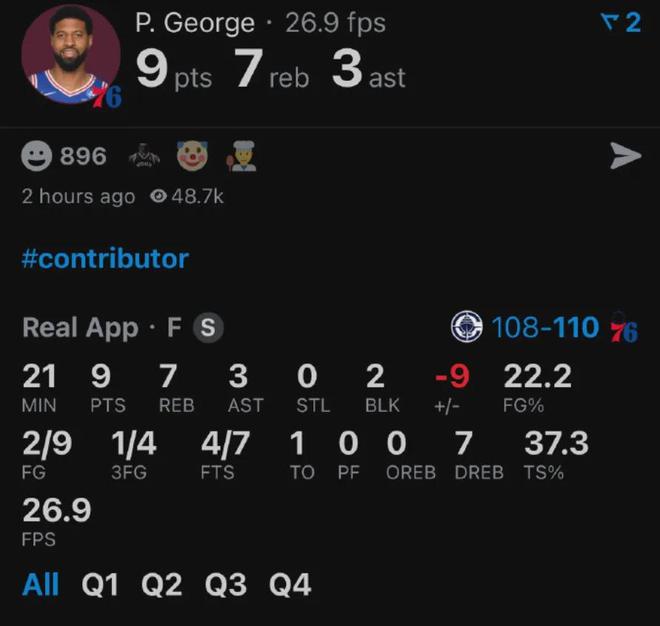660x626 pixels.
Task: Click the blue flag icon with 2
Action: [620, 22]
